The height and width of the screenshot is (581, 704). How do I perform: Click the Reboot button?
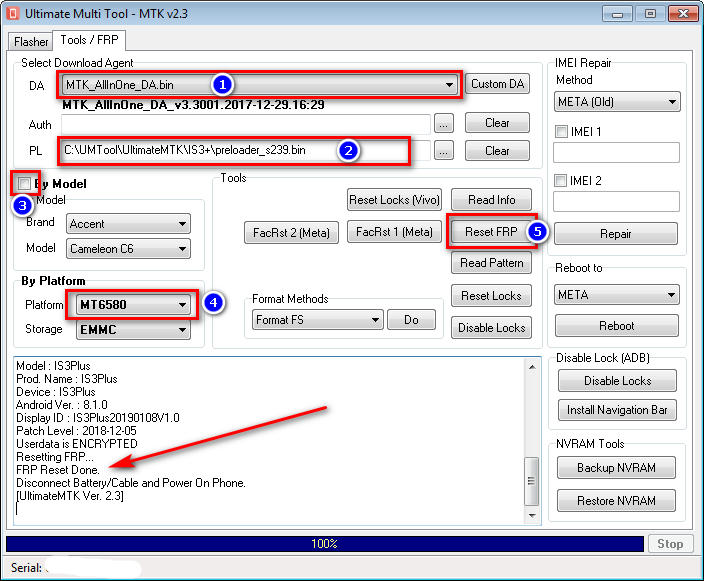(616, 326)
